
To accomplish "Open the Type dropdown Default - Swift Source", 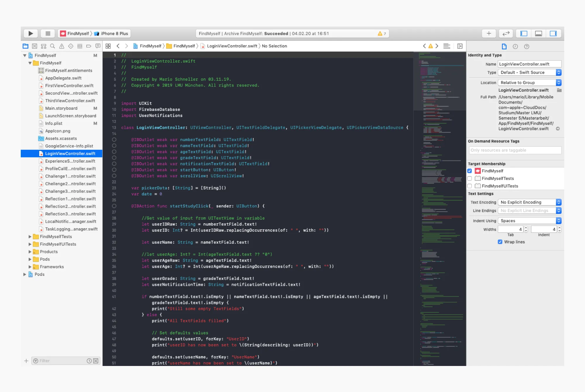I will 530,73.
